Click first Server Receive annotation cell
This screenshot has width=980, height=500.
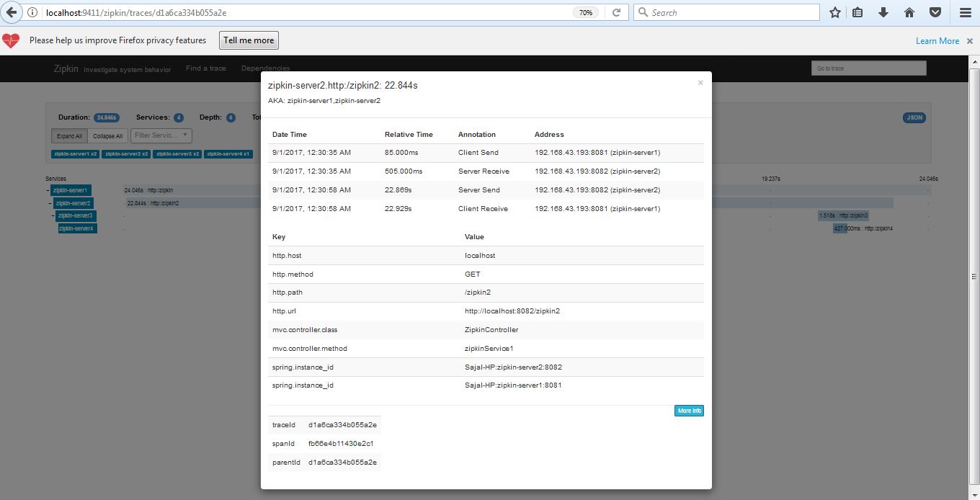(484, 171)
